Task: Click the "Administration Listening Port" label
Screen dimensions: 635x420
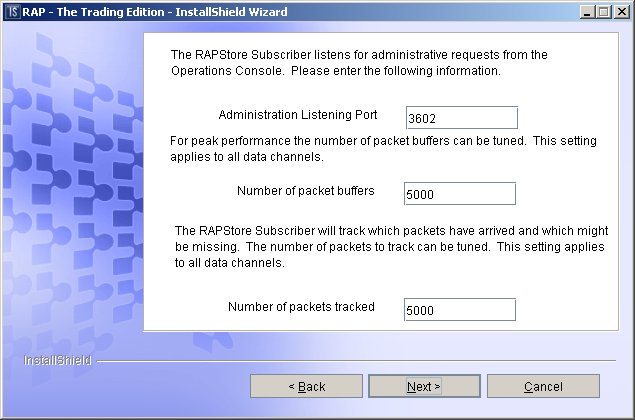Action: [298, 115]
